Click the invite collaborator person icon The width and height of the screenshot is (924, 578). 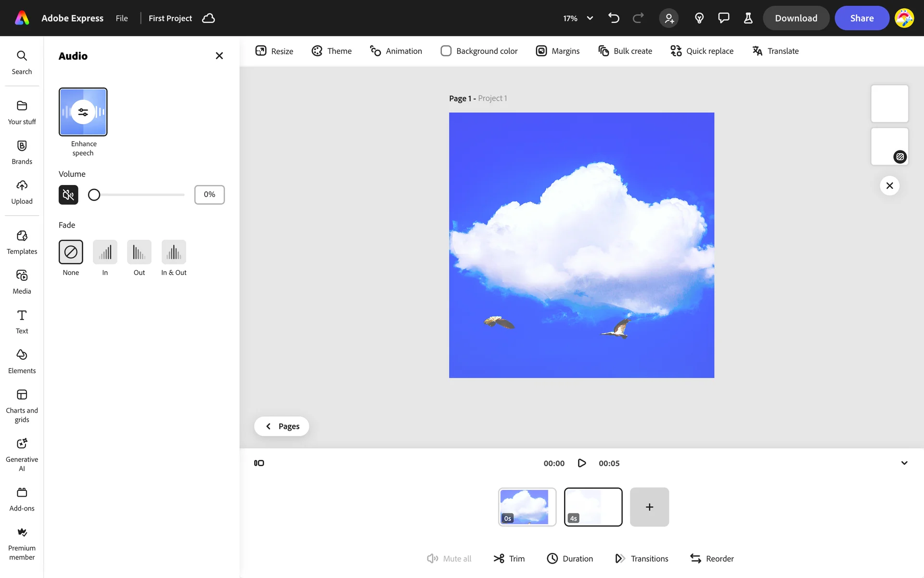(669, 18)
